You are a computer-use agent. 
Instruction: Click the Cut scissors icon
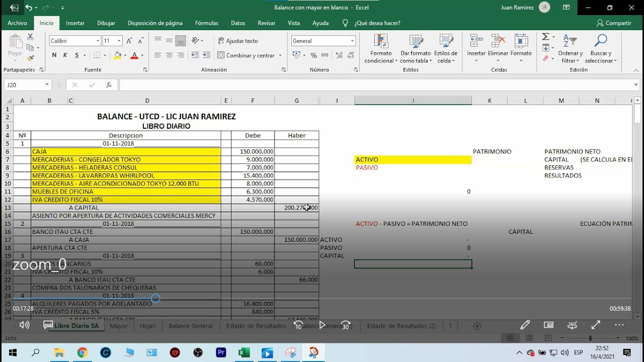(30, 37)
